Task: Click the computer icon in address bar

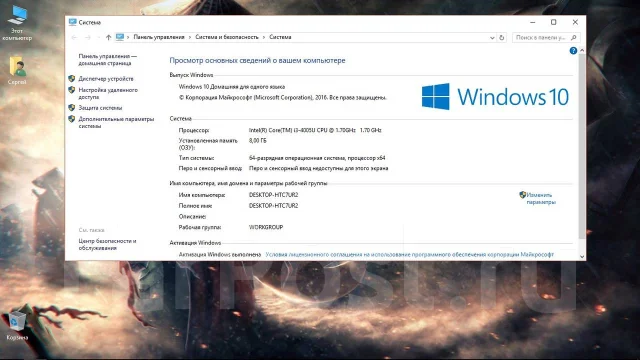Action: coord(120,37)
